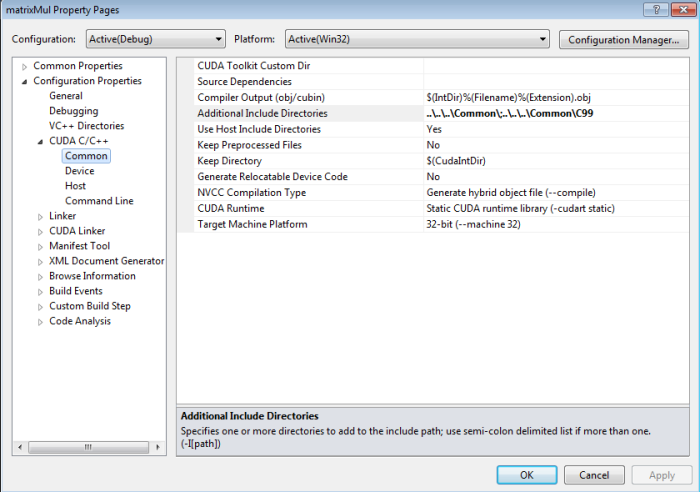Open the VC++ Directories page
Screen dimensions: 700x492
(86, 126)
